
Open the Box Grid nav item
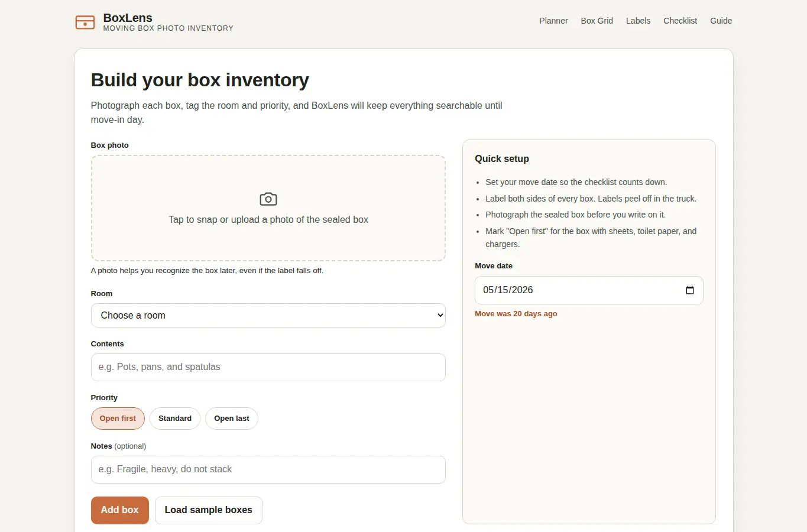[597, 21]
